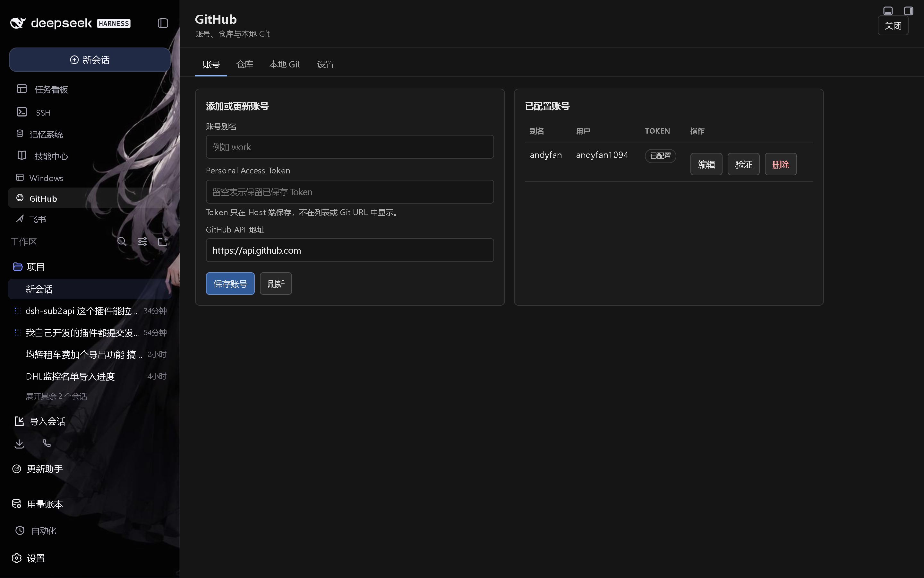Open the 我自己开发的插件 session

90,333
